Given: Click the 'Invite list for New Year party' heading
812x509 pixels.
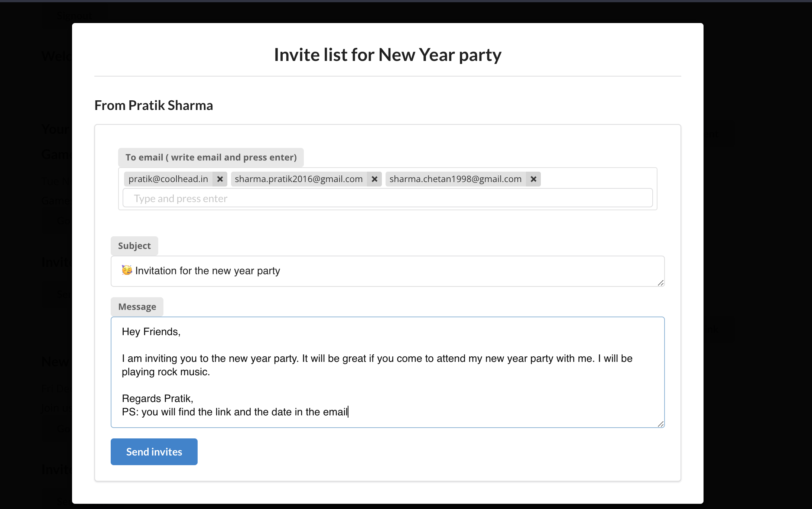Looking at the screenshot, I should 387,55.
